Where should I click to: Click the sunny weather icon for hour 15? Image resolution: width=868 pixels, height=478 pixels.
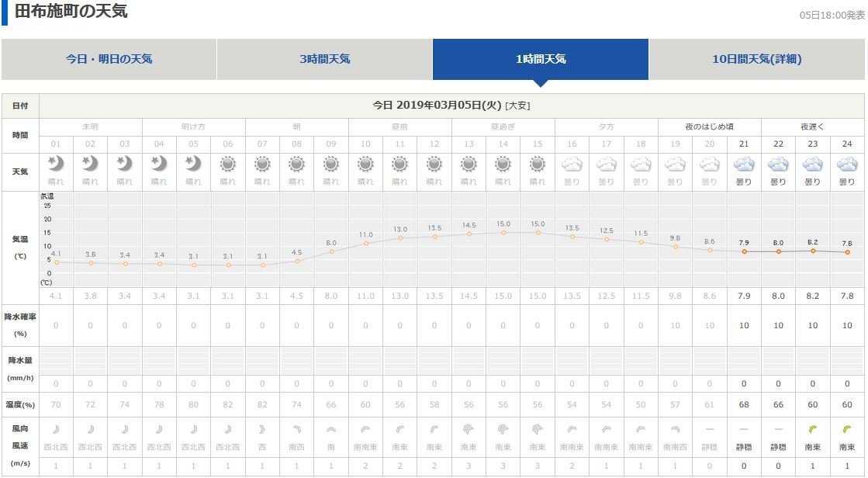(538, 165)
